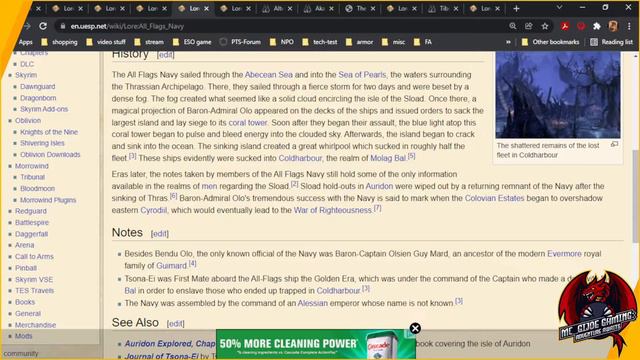This screenshot has width=640, height=360.
Task: Open the ESO game bookmarks folder
Action: click(x=192, y=42)
